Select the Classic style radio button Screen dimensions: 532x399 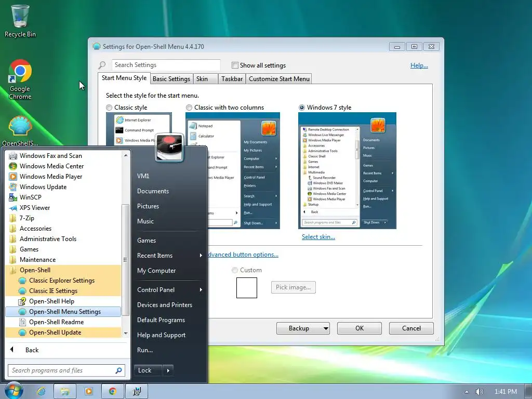(x=109, y=108)
